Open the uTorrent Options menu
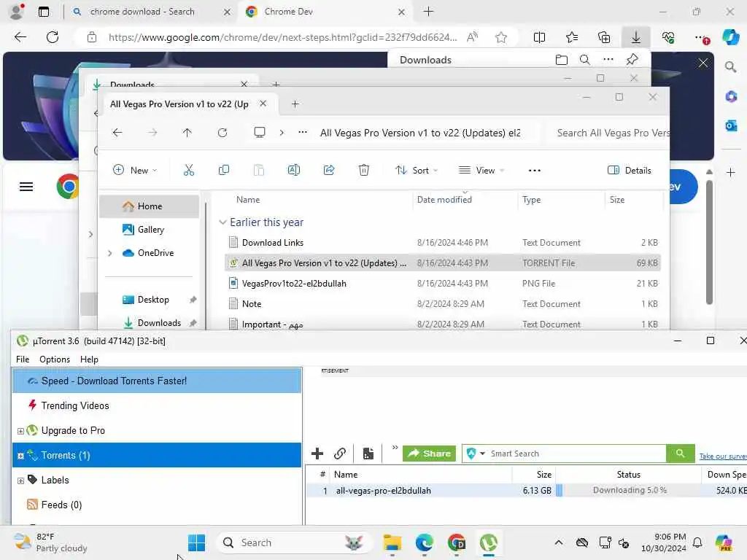Screen dimensions: 747x560 [x=55, y=359]
